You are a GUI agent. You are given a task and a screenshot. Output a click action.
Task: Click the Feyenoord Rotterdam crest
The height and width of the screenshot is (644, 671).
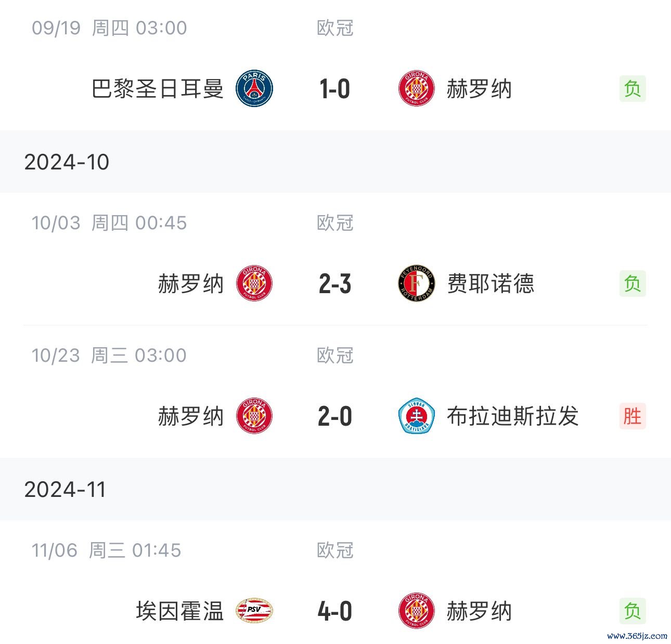416,284
